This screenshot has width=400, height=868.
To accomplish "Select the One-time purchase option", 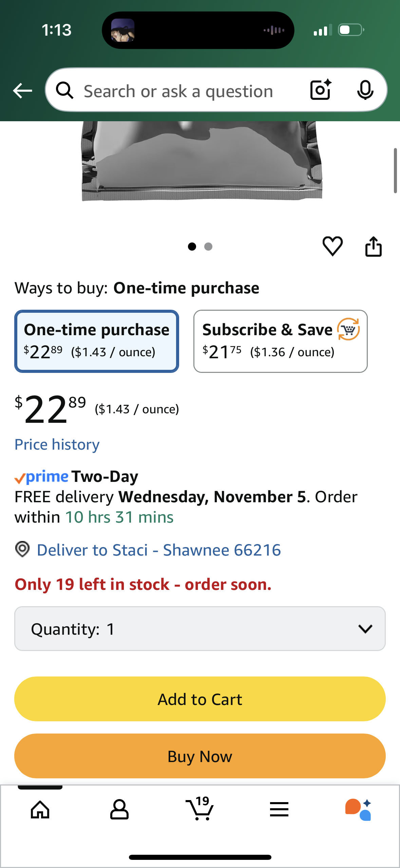I will coord(97,341).
